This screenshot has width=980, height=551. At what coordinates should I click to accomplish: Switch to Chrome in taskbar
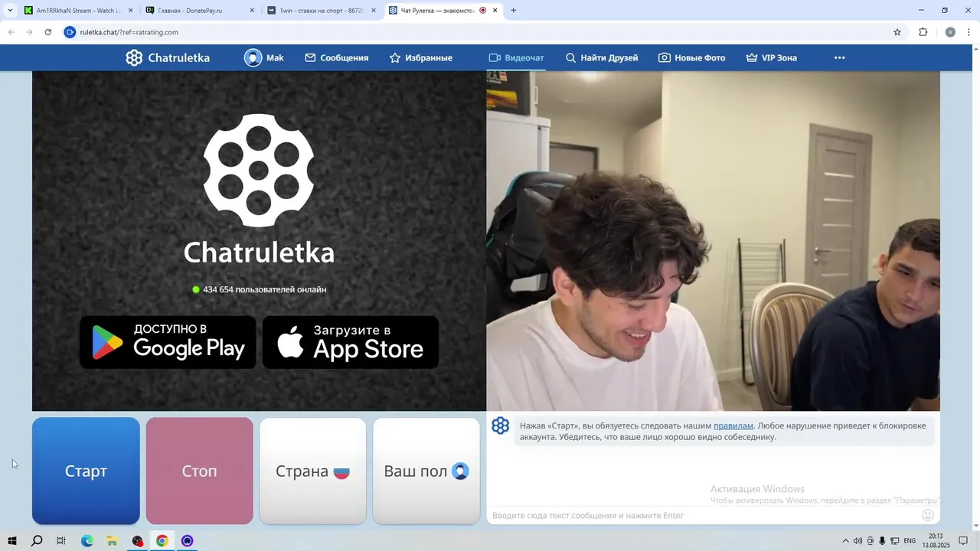pos(162,541)
